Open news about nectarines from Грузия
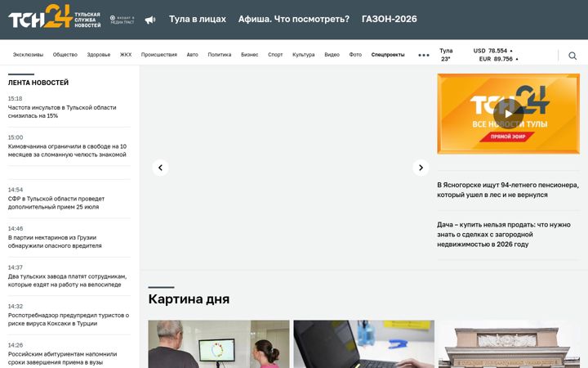 [55, 242]
